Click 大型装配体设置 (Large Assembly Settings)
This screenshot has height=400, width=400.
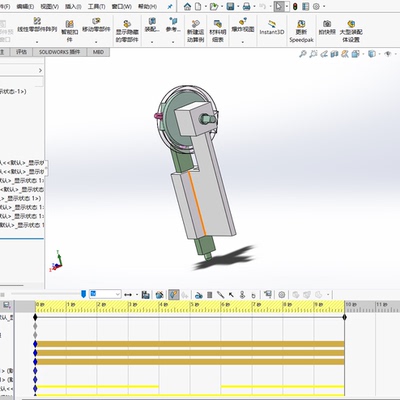coord(351,31)
